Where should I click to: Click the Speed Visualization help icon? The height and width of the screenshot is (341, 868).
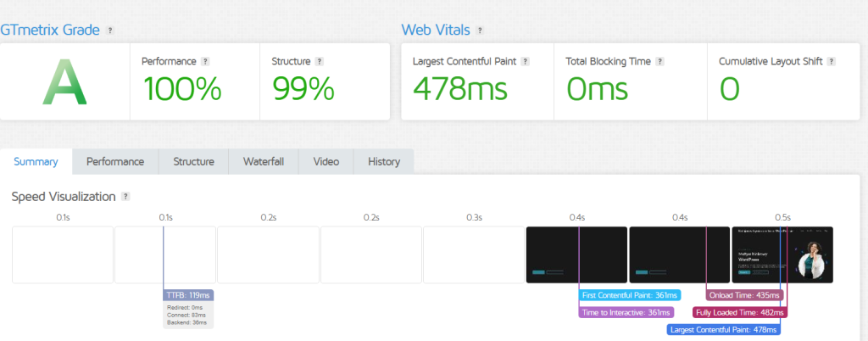coord(125,197)
